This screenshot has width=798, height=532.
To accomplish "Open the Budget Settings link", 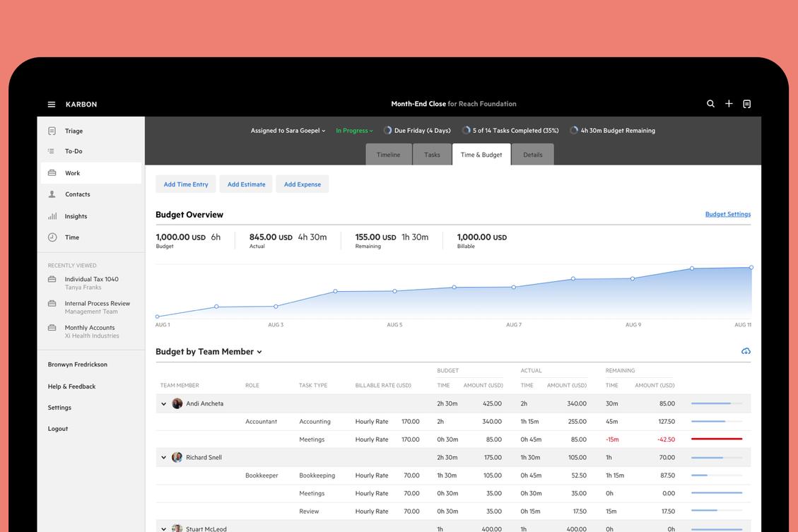I will pos(728,214).
